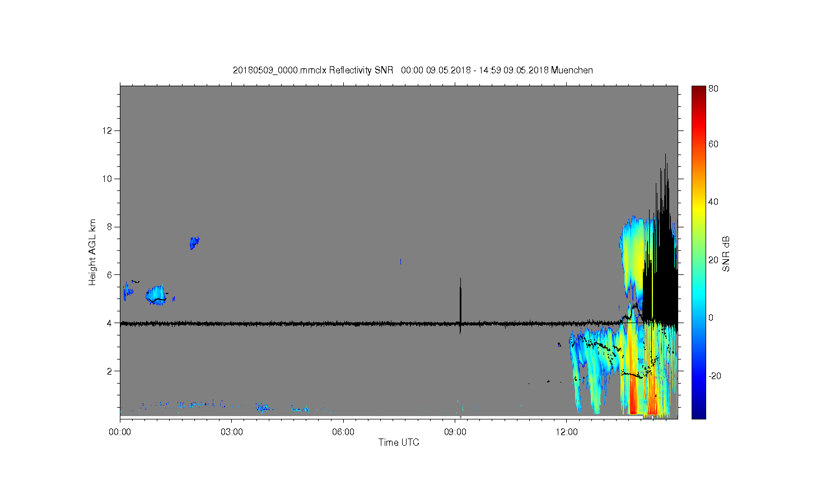Click the '09:00' time tick label
This screenshot has height=504, width=840.
pos(455,432)
